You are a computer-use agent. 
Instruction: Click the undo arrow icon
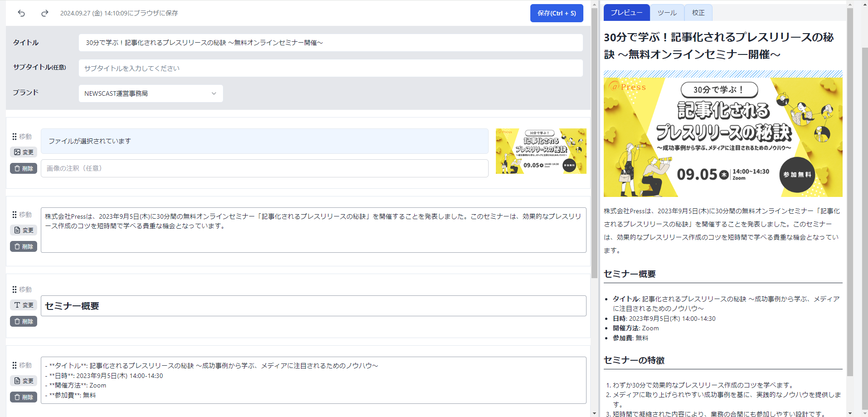coord(21,13)
